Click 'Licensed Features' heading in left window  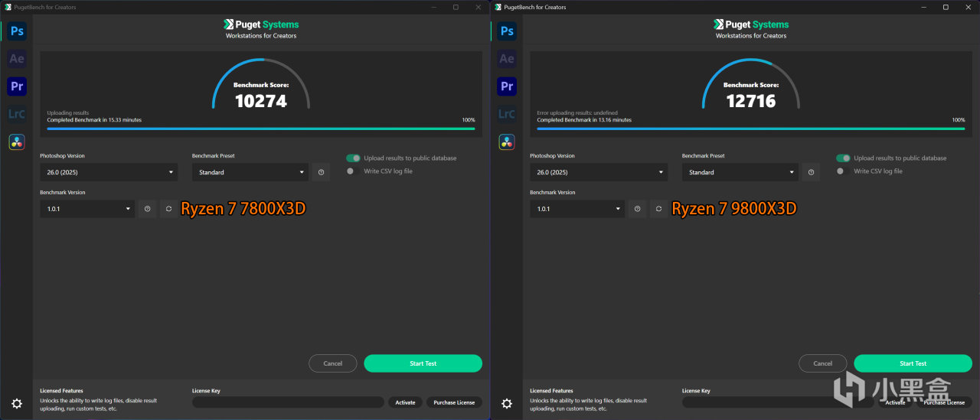61,391
